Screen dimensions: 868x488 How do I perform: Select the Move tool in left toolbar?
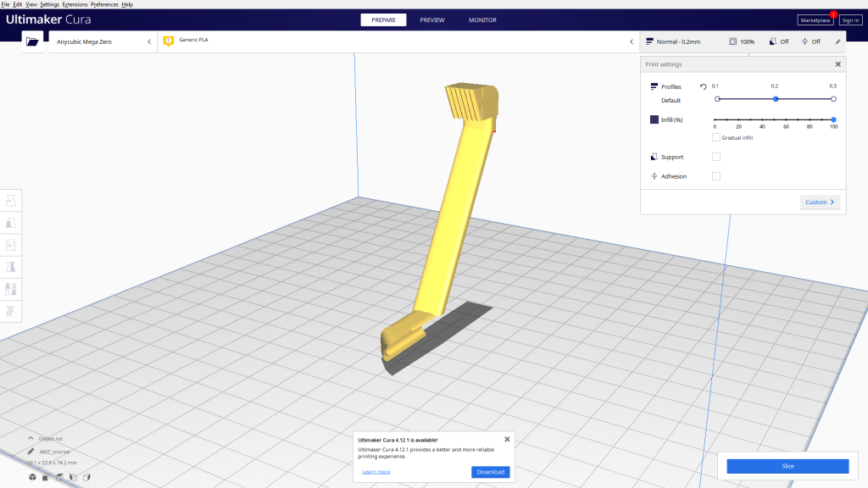10,201
